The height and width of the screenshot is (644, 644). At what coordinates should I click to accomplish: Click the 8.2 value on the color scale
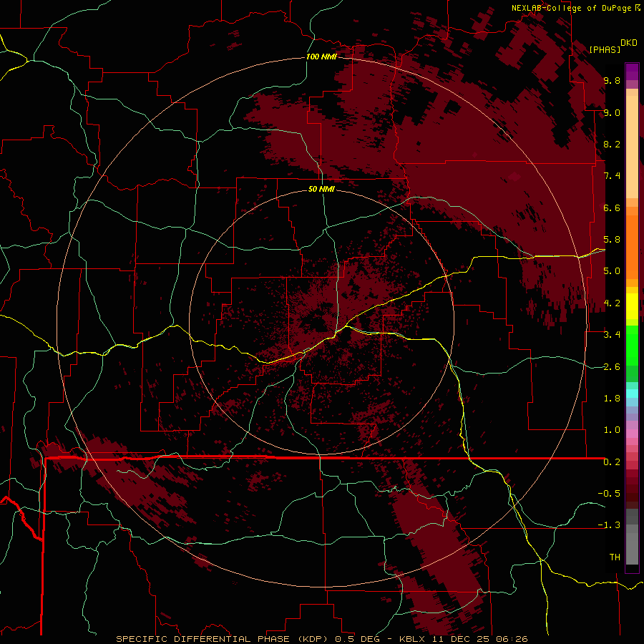point(612,144)
